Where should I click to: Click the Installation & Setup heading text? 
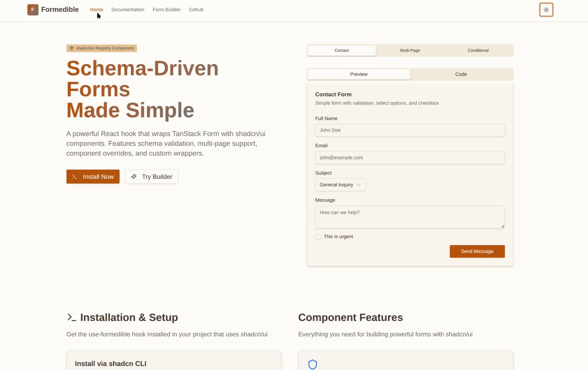[129, 318]
